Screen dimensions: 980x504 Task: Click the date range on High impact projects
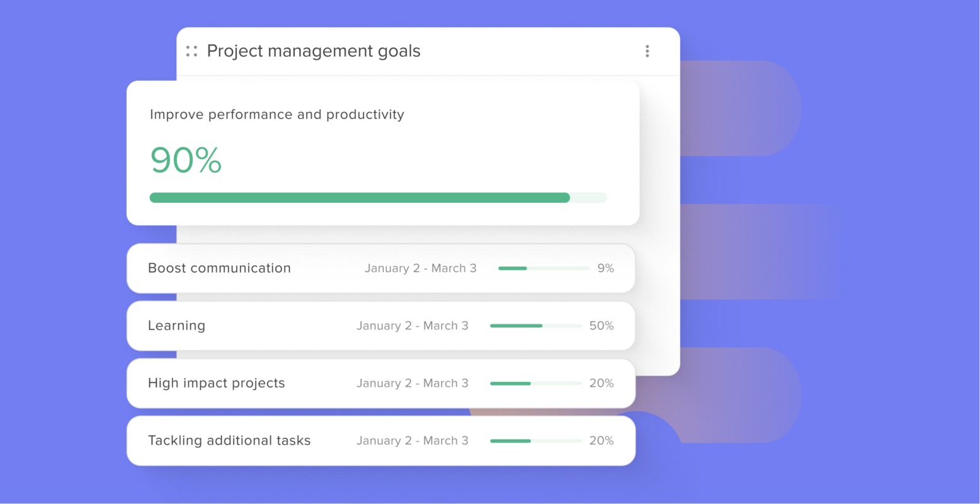point(413,383)
